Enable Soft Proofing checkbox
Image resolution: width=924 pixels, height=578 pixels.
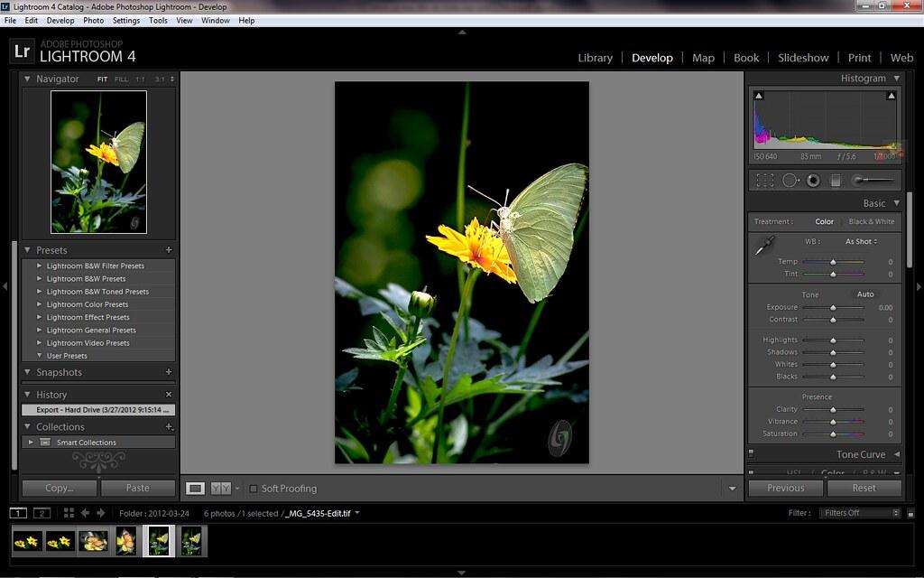[x=254, y=489]
